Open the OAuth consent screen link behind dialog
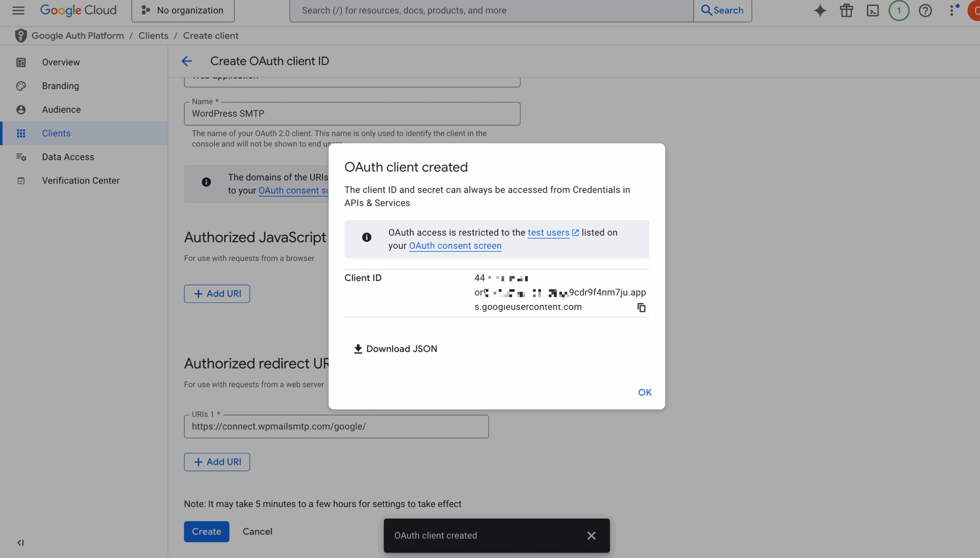This screenshot has height=558, width=980. pos(293,191)
